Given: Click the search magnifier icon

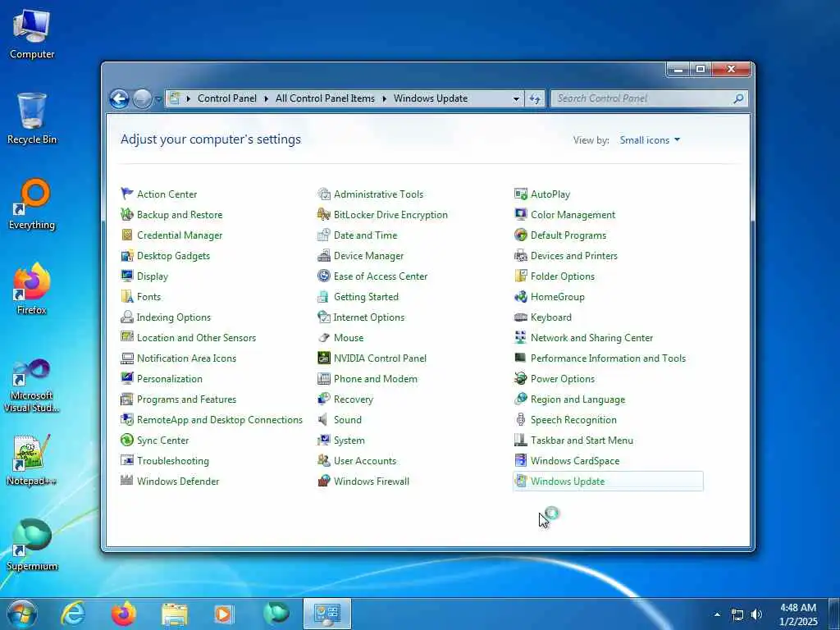Looking at the screenshot, I should [x=739, y=98].
